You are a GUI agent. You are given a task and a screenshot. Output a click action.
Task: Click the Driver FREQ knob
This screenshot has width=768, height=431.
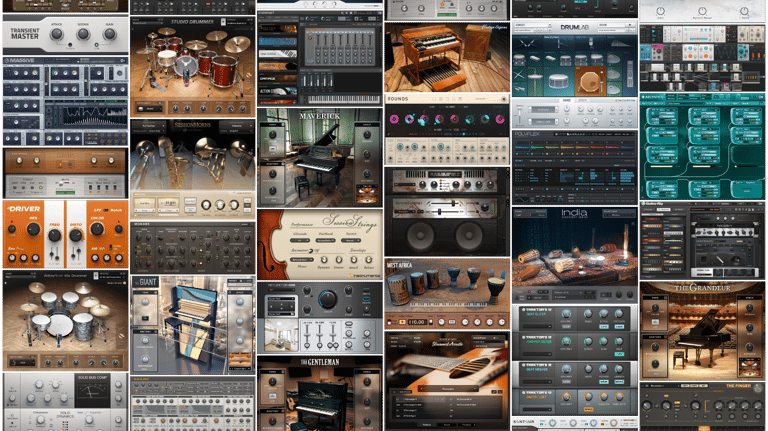tap(54, 235)
